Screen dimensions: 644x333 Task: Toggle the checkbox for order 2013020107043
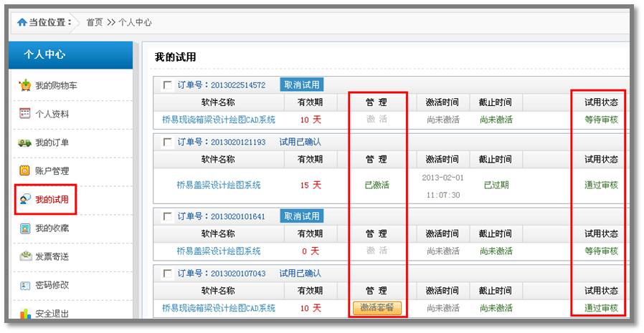168,274
